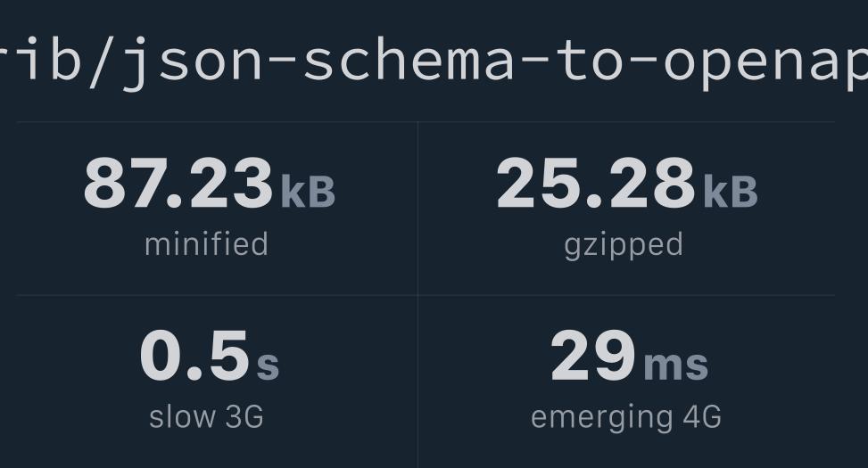Select the 29 download time value
Viewport: 868px width, 468px height.
pos(593,356)
